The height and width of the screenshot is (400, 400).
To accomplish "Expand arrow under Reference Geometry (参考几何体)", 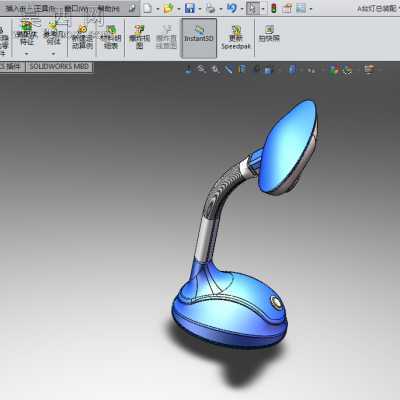I will click(x=53, y=54).
